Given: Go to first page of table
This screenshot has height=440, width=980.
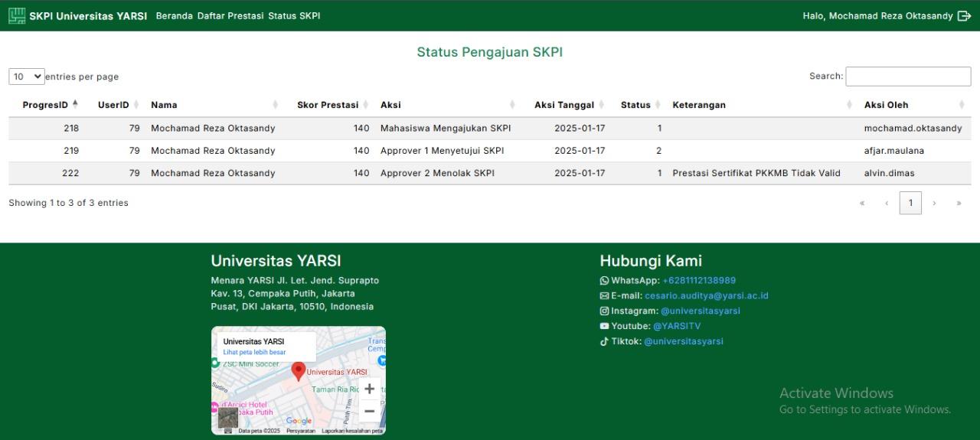Looking at the screenshot, I should click(863, 204).
